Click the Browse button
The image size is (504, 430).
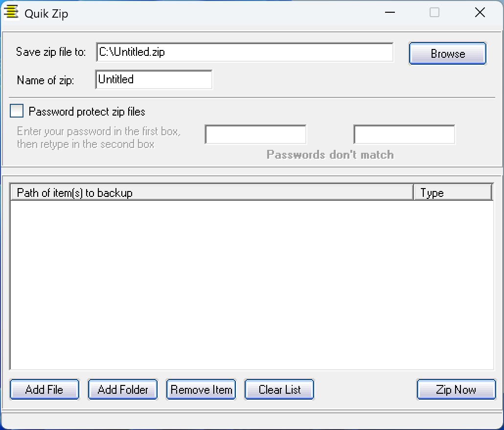click(447, 53)
